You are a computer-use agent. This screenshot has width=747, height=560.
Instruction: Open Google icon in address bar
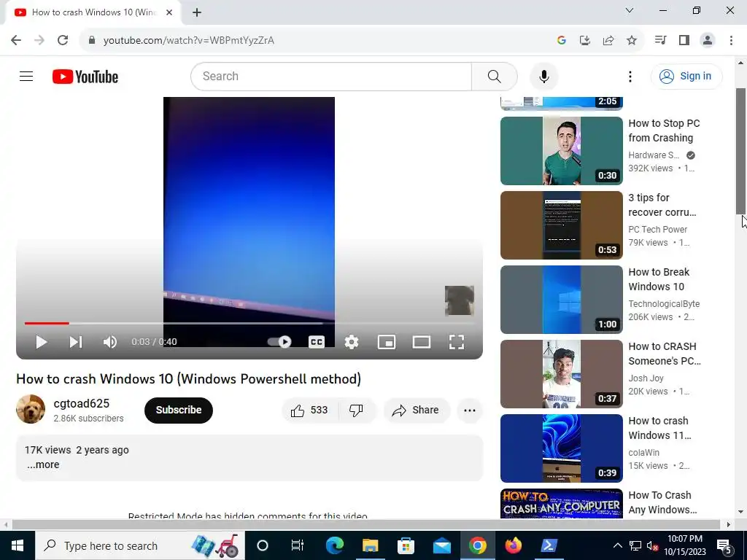pos(562,41)
